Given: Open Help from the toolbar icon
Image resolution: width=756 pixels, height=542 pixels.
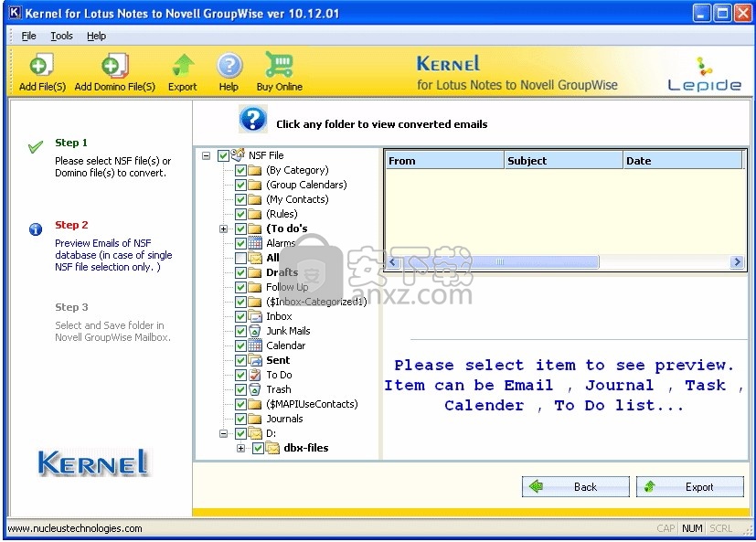Looking at the screenshot, I should (229, 66).
